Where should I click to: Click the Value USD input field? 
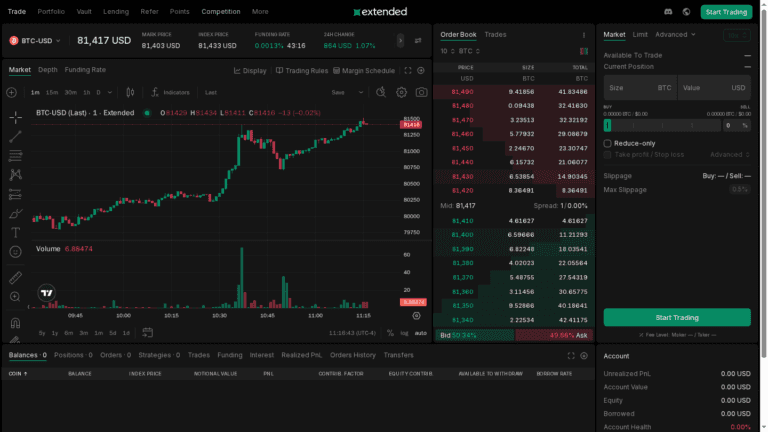714,88
